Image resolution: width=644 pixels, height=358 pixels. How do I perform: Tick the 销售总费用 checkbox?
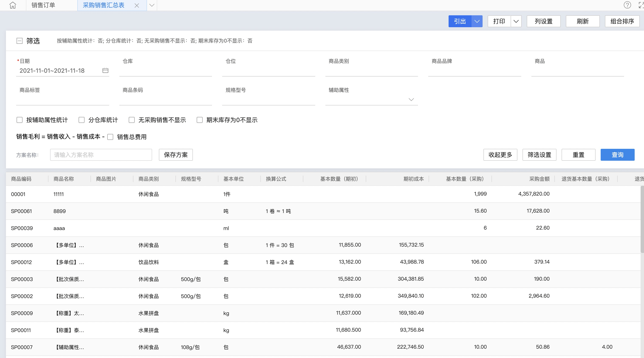pyautogui.click(x=110, y=137)
